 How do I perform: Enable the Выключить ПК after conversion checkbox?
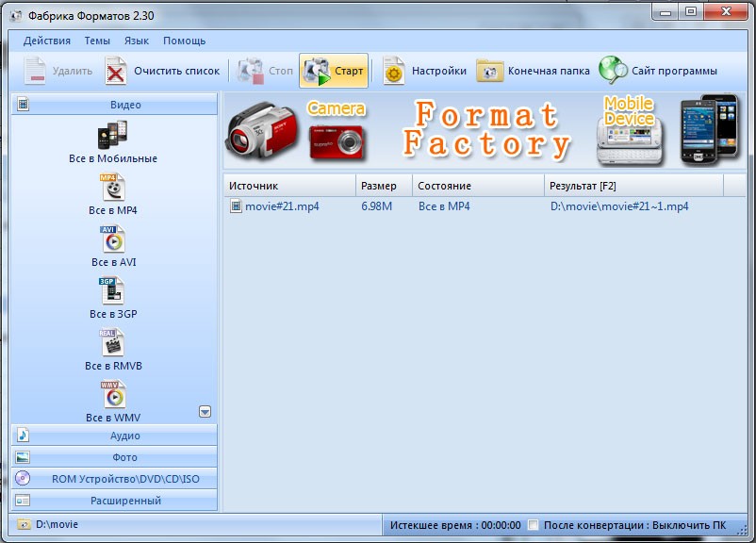point(534,524)
